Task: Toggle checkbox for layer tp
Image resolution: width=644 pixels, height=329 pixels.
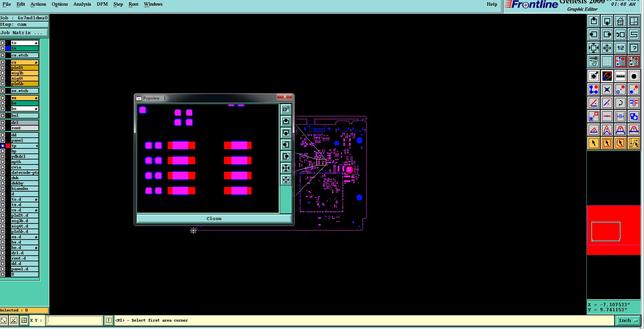Action: point(3,146)
